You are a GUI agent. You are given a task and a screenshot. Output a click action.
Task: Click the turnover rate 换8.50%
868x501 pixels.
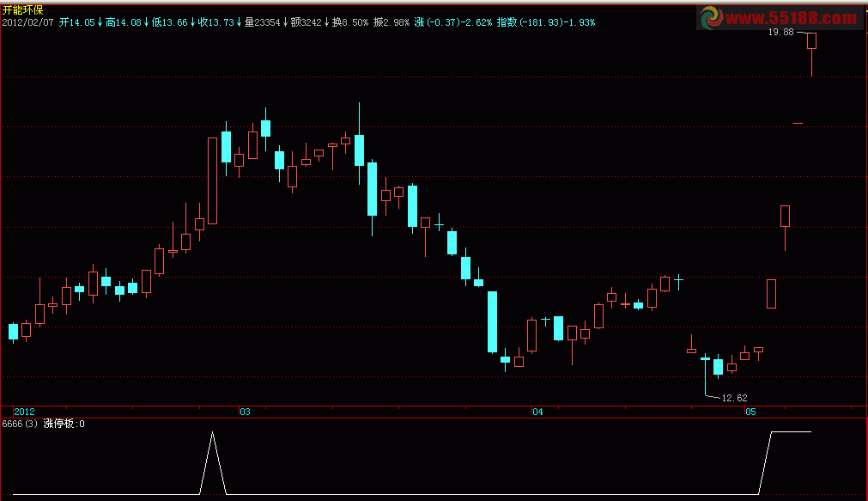click(x=350, y=22)
